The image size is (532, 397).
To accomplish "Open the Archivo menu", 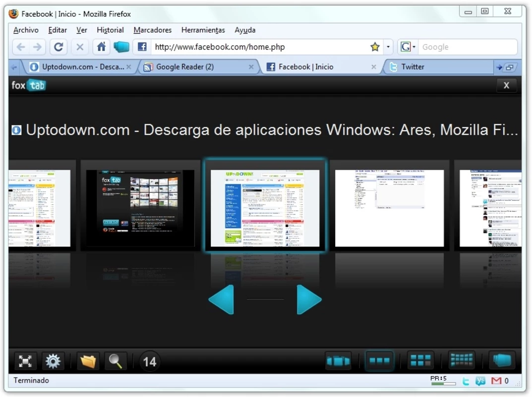I will [x=26, y=30].
